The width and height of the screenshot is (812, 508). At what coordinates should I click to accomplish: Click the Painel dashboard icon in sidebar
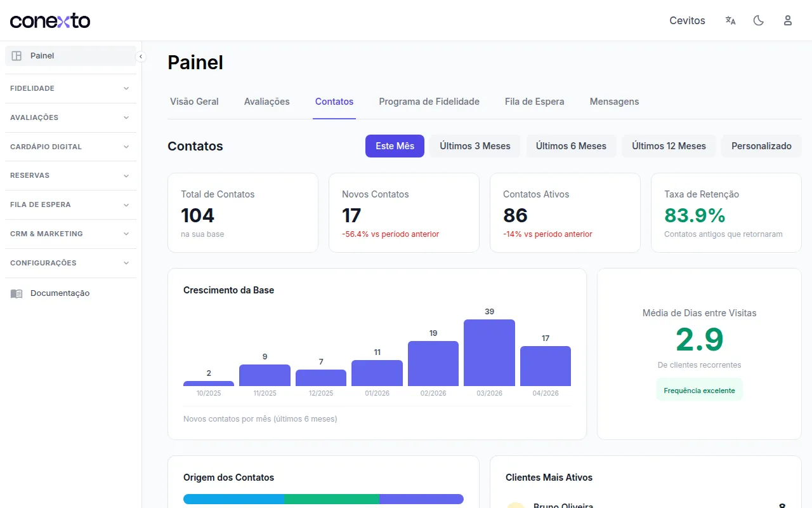(x=16, y=56)
